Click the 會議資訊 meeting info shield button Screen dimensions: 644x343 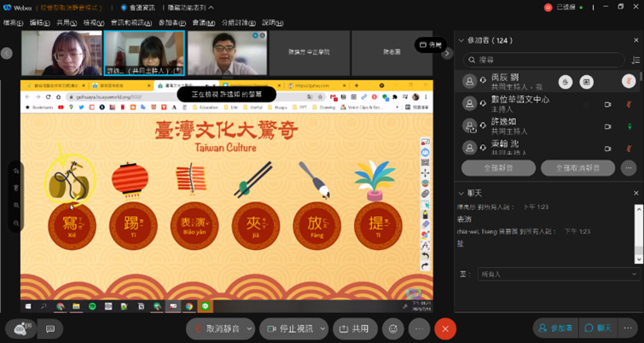point(137,8)
